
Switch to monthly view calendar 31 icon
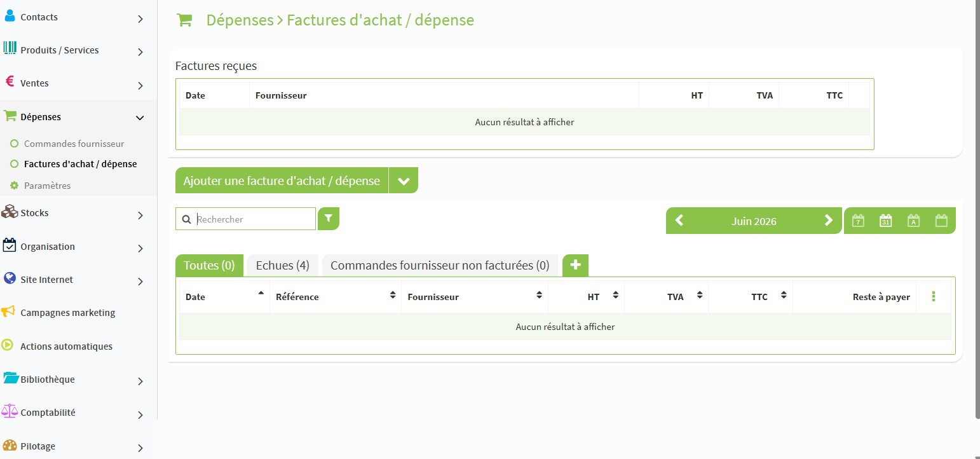[x=885, y=221]
